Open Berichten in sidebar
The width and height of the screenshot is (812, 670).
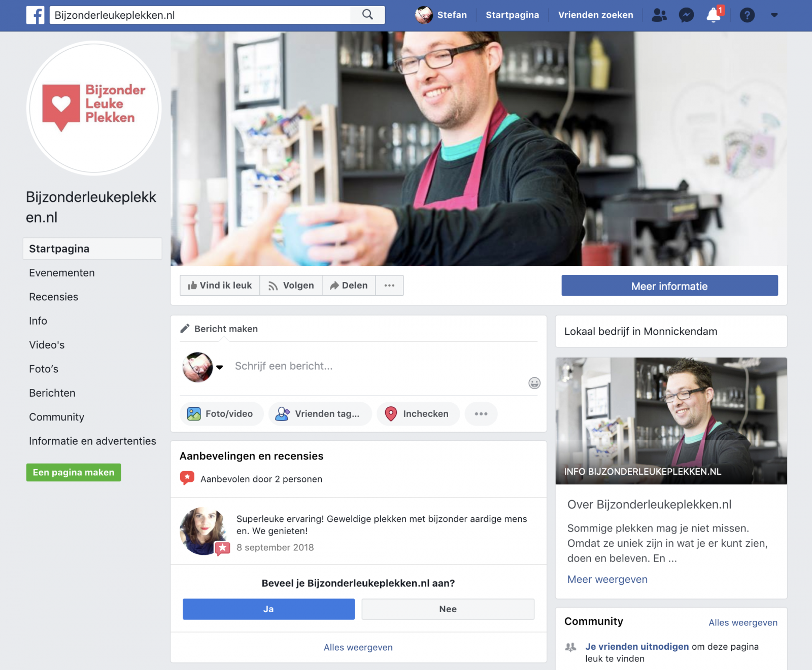(52, 393)
